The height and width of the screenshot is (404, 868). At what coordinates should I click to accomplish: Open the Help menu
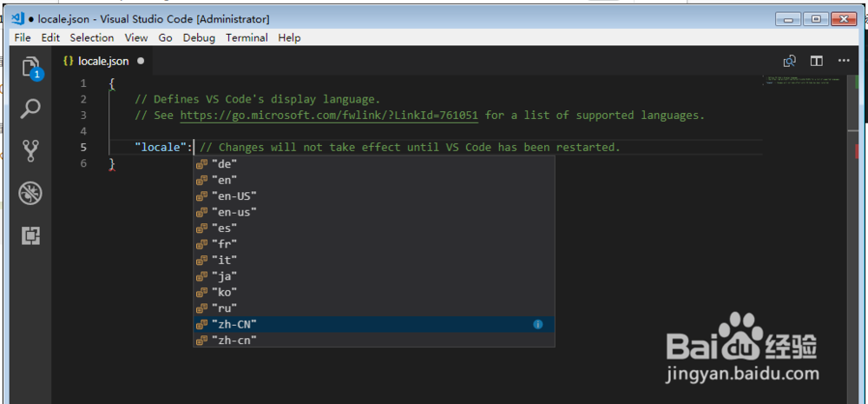point(290,37)
